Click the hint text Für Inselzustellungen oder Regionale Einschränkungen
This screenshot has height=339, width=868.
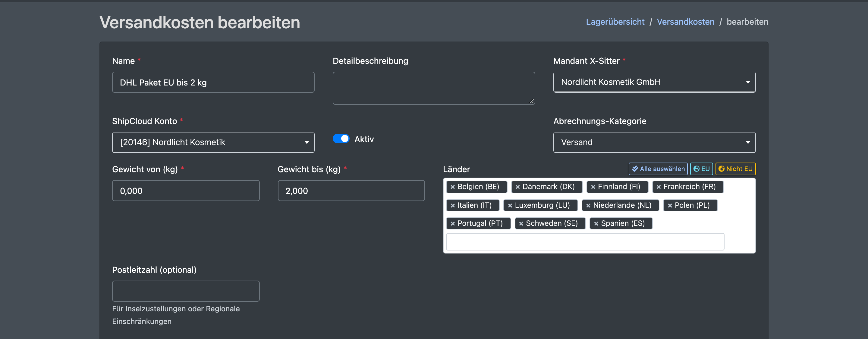tap(176, 315)
